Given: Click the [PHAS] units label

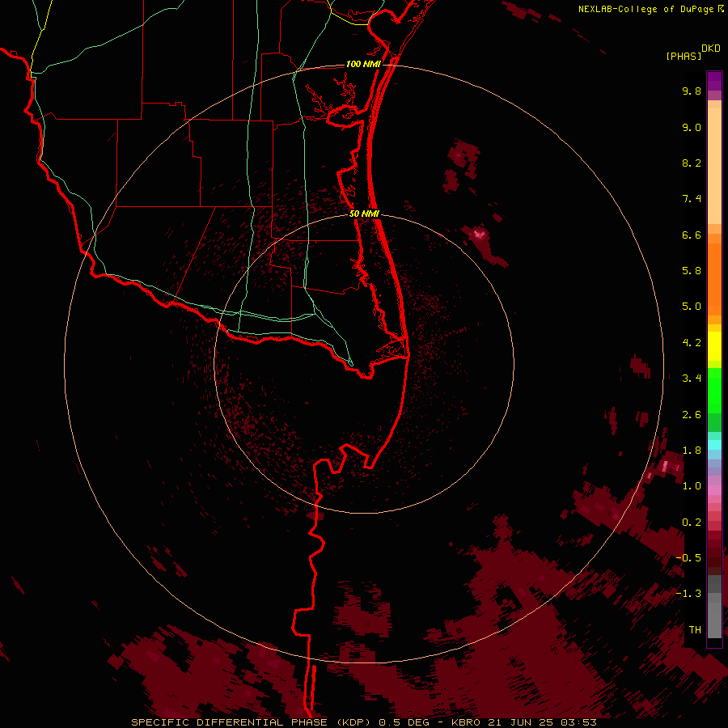Looking at the screenshot, I should click(x=684, y=56).
